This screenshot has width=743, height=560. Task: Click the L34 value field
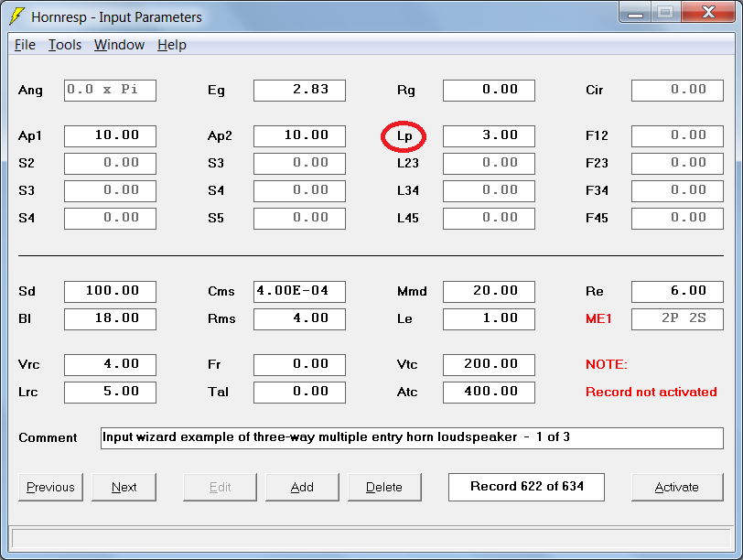(x=489, y=191)
